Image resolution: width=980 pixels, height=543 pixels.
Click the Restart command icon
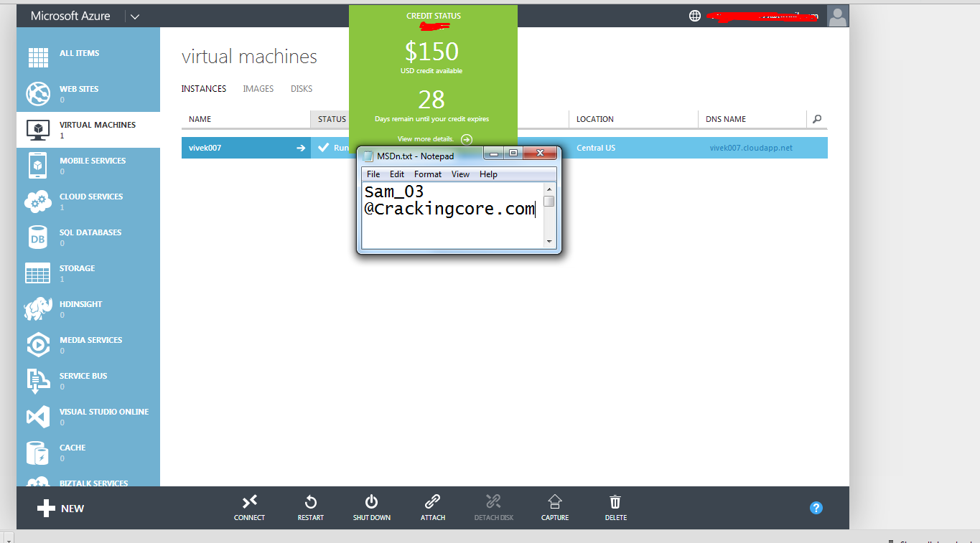click(311, 501)
